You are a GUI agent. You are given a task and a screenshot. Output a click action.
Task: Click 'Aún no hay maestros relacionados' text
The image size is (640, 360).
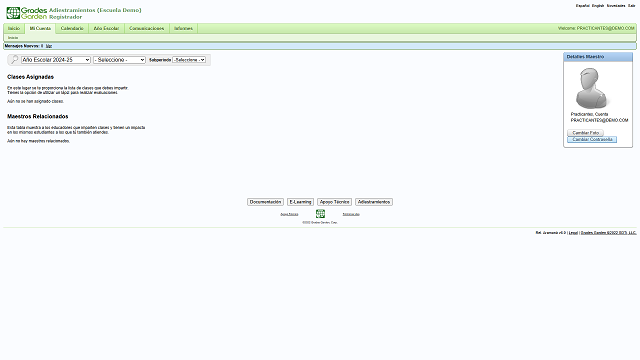click(x=38, y=141)
